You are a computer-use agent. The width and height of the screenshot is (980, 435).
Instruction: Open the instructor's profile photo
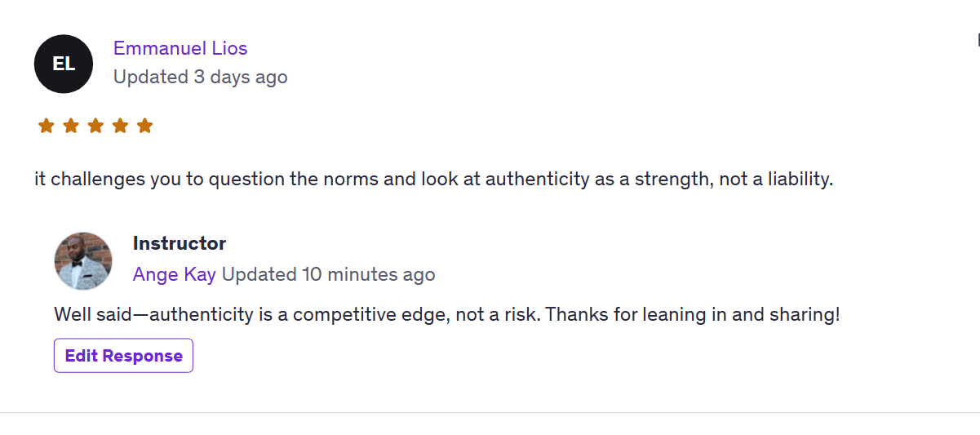83,261
